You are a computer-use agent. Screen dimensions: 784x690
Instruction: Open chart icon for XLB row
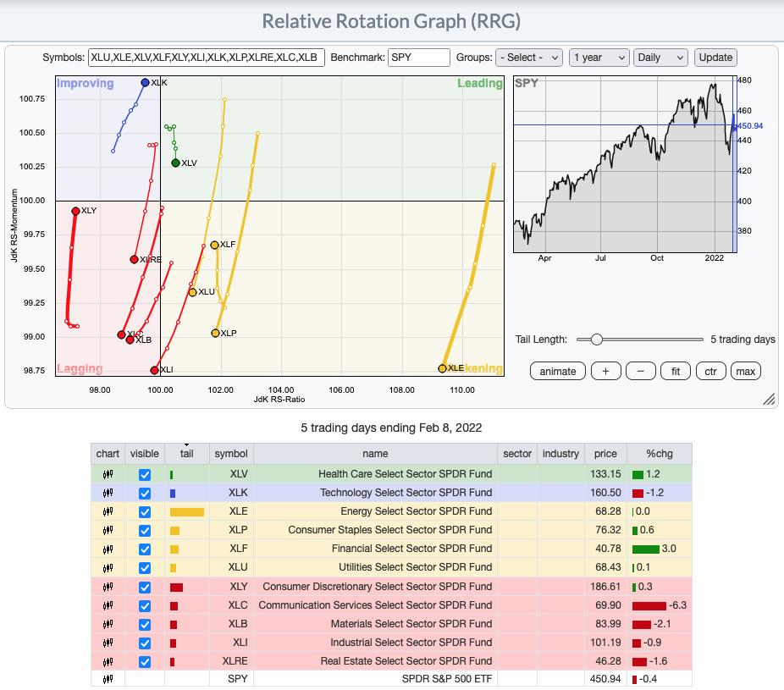pyautogui.click(x=108, y=624)
